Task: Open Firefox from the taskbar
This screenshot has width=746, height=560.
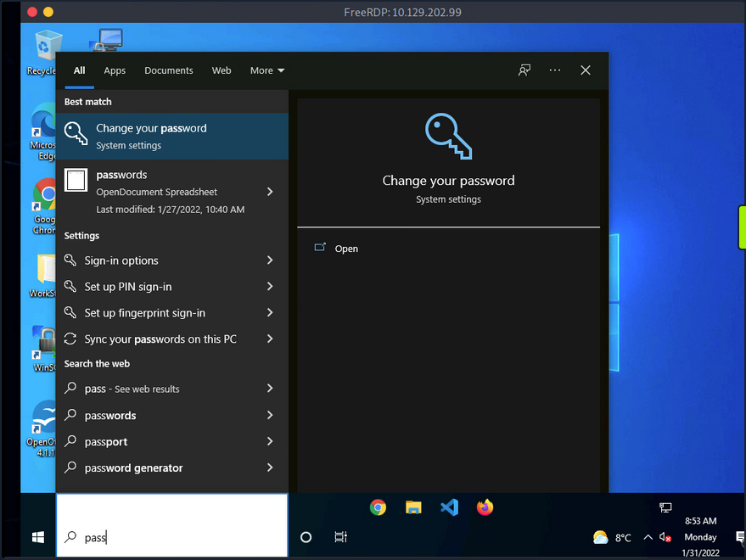Action: coord(485,507)
